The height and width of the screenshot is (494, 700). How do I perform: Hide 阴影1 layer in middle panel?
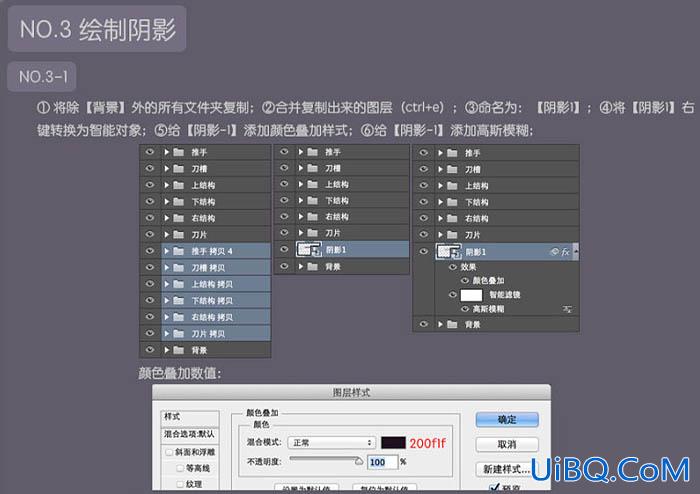tap(284, 249)
